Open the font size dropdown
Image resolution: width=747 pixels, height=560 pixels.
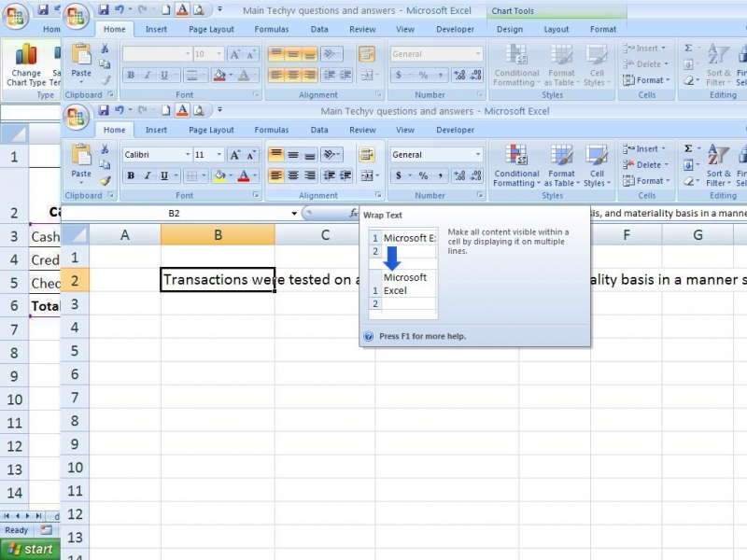[x=218, y=154]
